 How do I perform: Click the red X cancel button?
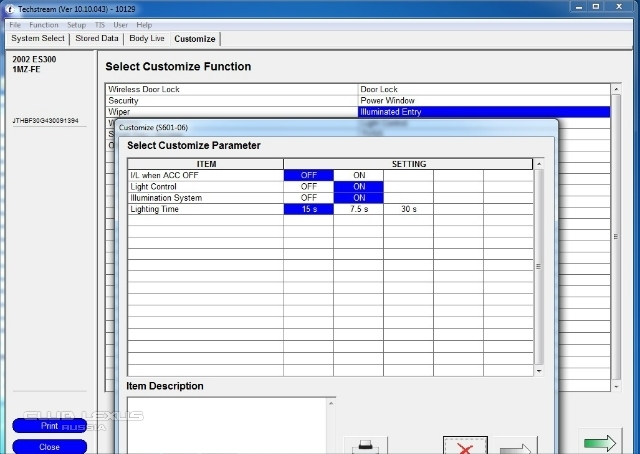[x=465, y=445]
